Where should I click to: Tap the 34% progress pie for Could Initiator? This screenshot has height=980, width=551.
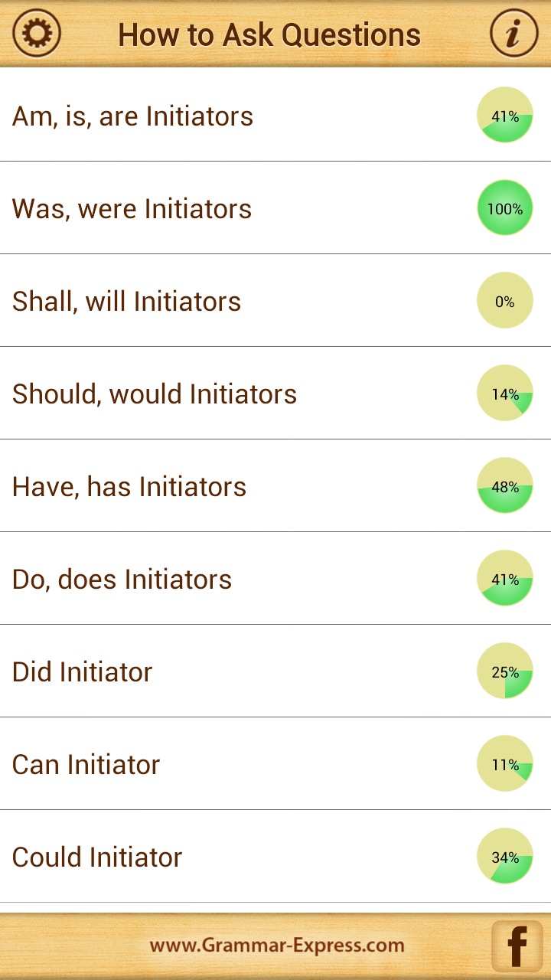(x=505, y=856)
